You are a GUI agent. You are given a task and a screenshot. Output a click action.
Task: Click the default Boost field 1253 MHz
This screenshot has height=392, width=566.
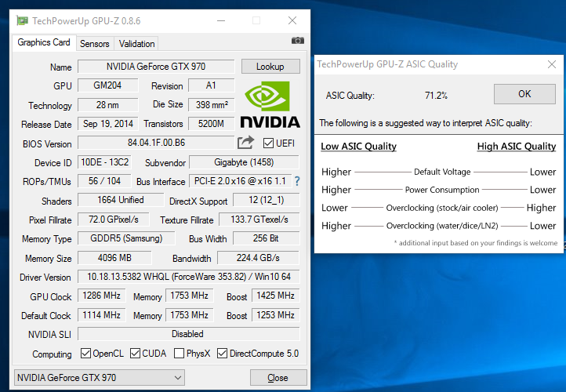click(276, 315)
